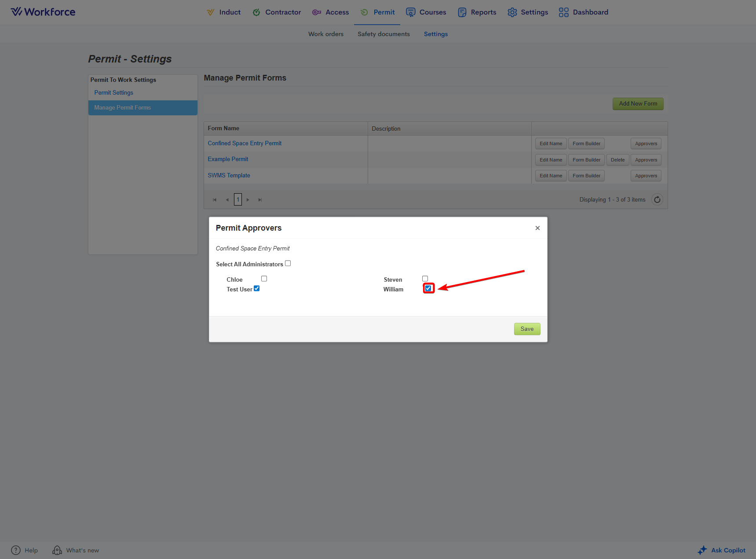Open the Induct module icon
The image size is (756, 559).
coord(211,12)
